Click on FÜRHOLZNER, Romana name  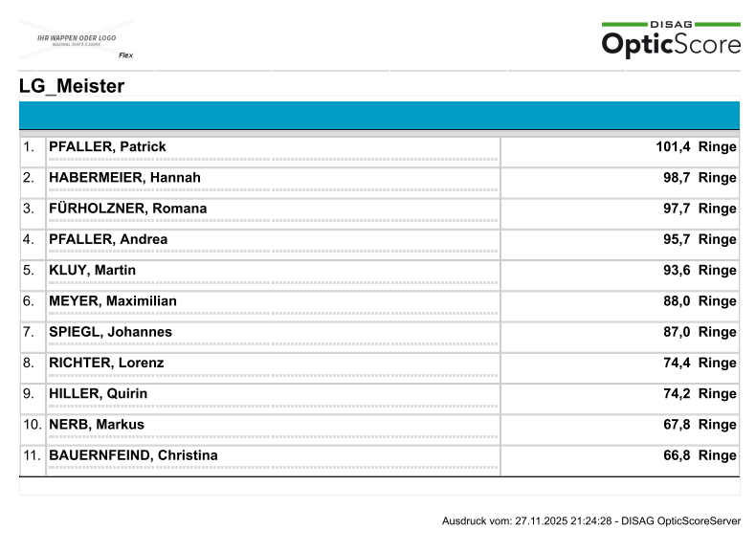click(127, 209)
